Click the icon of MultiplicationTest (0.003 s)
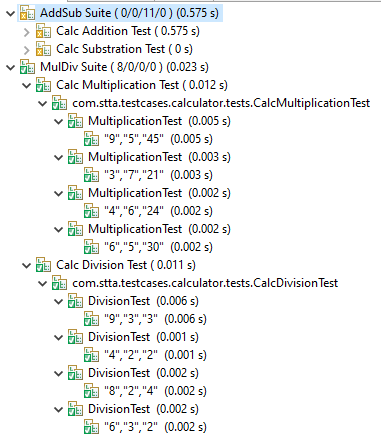 click(75, 157)
